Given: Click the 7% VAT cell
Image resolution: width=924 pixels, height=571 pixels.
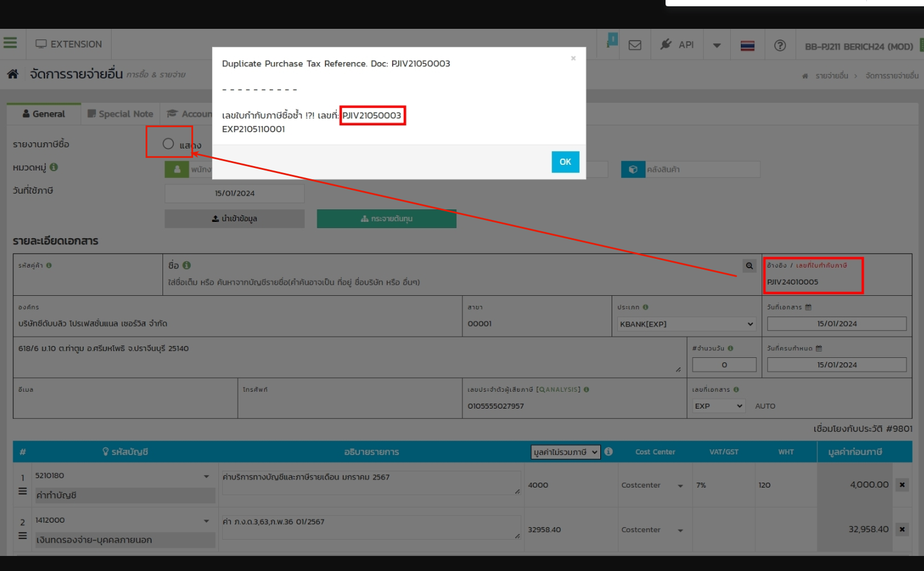Looking at the screenshot, I should pyautogui.click(x=723, y=485).
